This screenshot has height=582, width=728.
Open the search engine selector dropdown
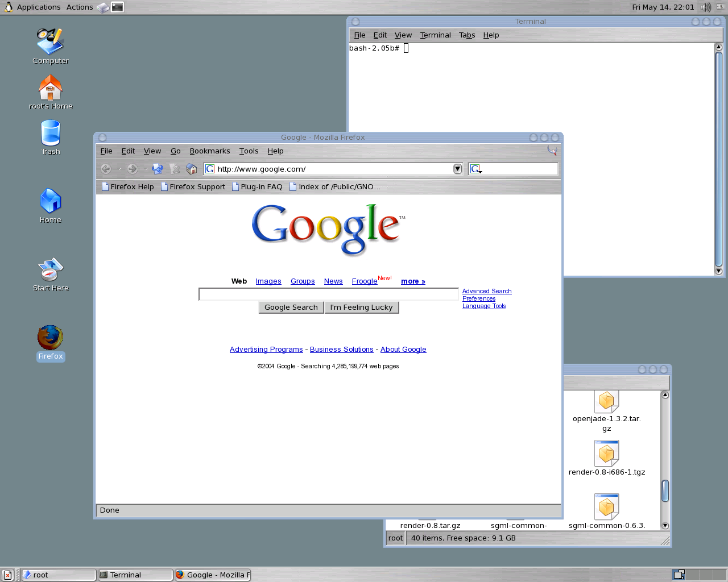[x=476, y=169]
